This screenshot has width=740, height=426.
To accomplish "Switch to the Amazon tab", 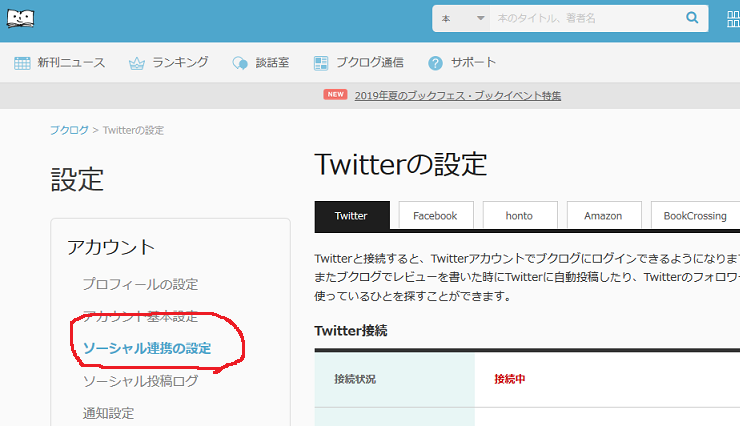I will click(603, 216).
